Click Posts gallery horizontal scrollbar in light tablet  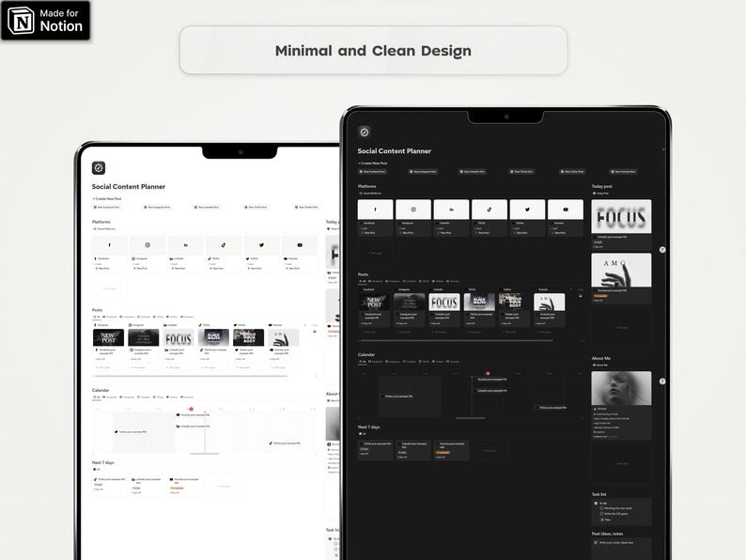(191, 377)
